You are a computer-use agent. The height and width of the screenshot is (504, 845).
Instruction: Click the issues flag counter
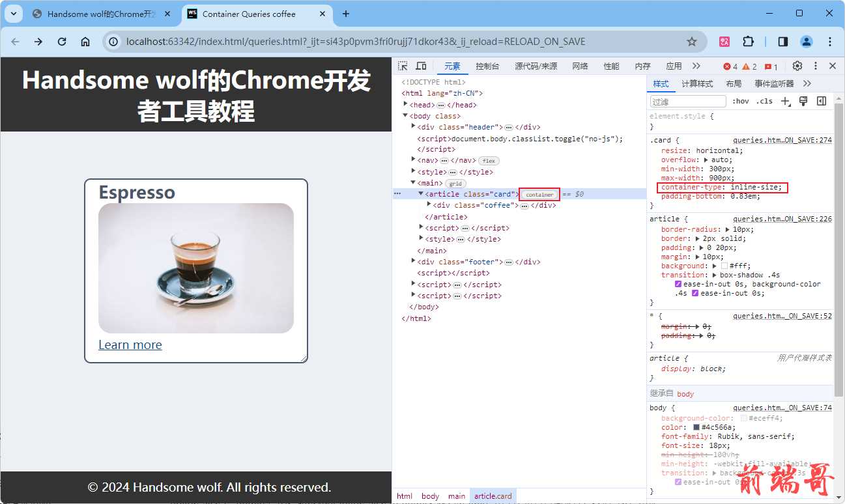pos(771,66)
